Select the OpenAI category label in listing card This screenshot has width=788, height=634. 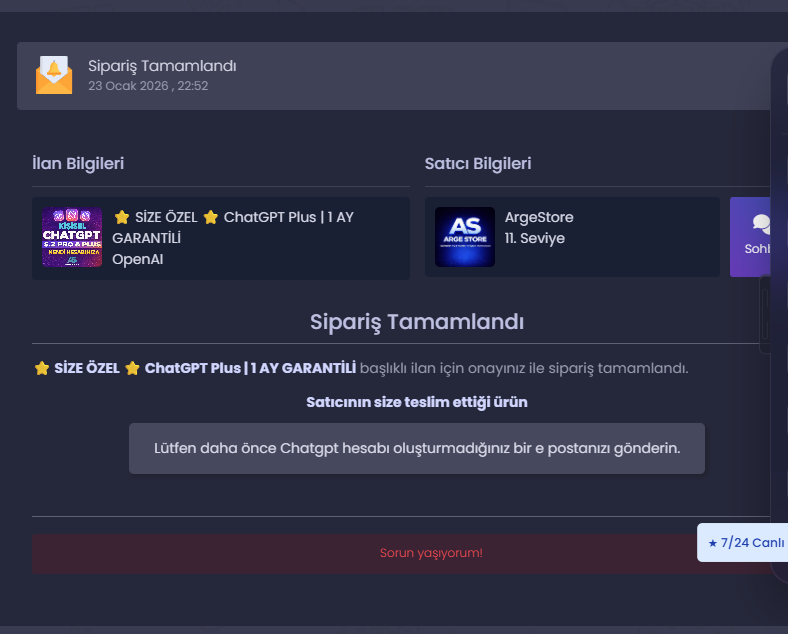tap(138, 259)
